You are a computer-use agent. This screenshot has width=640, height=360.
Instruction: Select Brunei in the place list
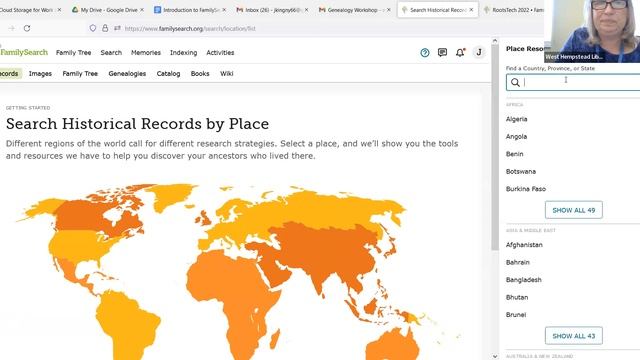(516, 315)
